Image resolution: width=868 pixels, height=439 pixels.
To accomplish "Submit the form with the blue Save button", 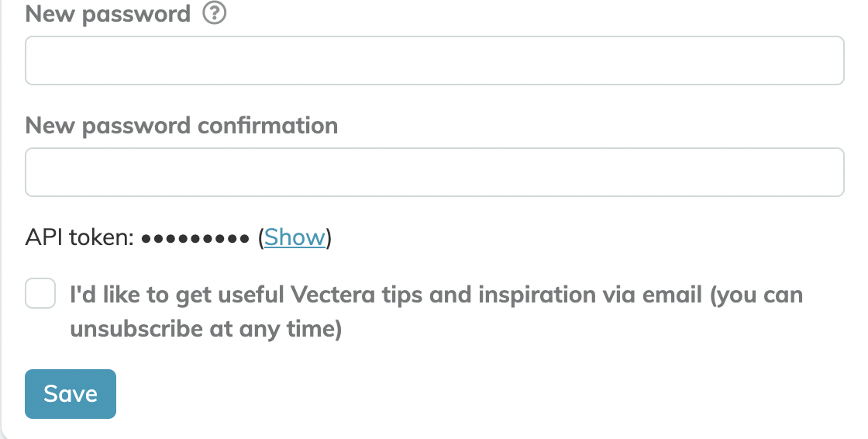I will pos(71,394).
